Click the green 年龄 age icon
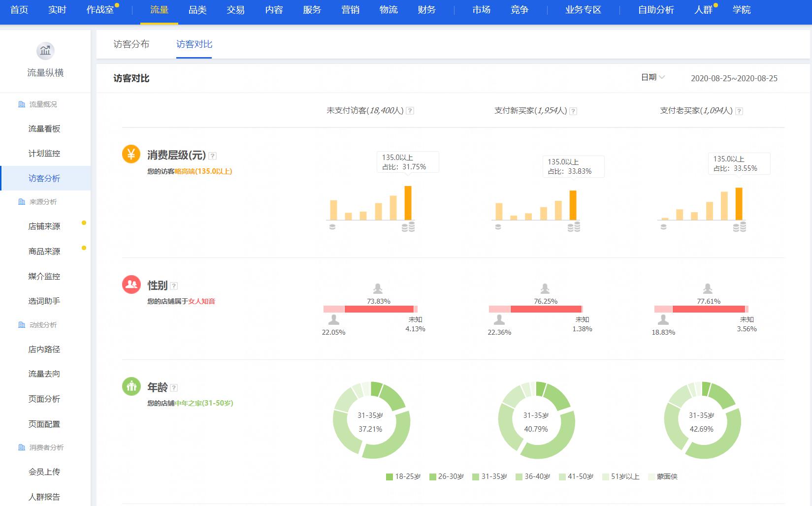 [131, 387]
